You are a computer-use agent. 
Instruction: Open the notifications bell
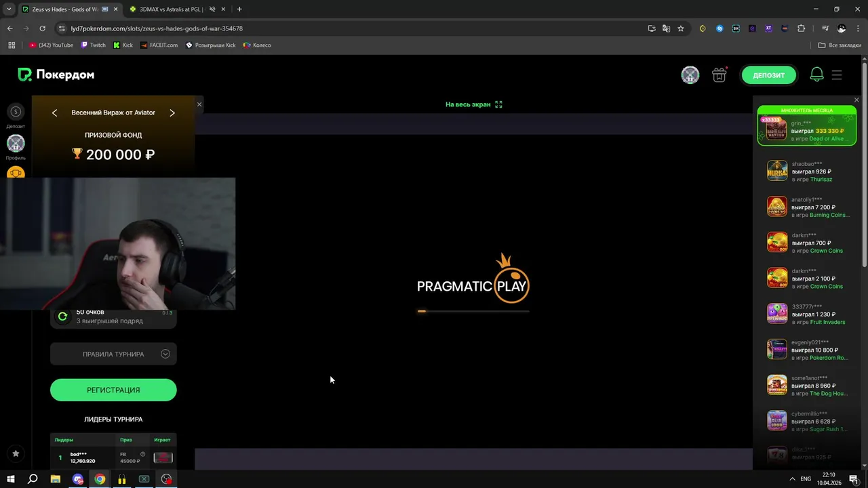click(816, 75)
